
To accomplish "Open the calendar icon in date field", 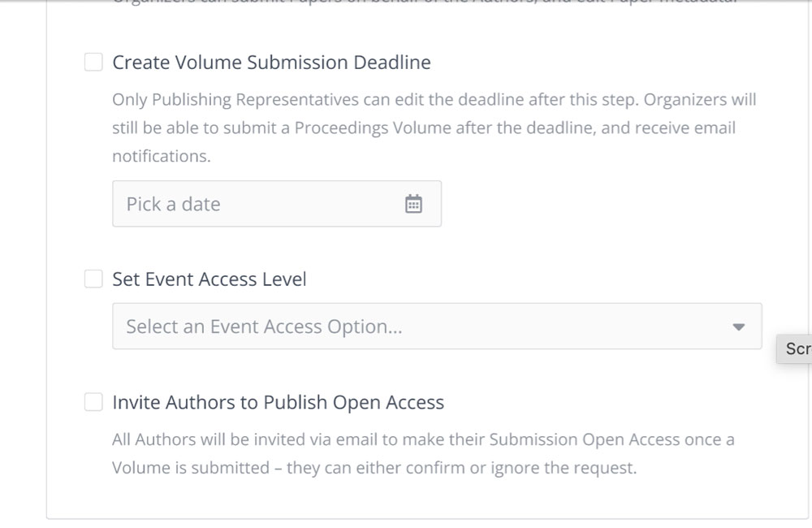I will 413,204.
